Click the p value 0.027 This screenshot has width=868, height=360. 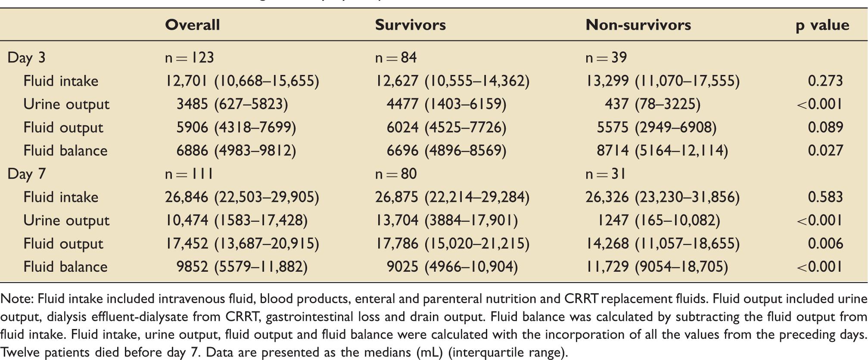pyautogui.click(x=825, y=151)
